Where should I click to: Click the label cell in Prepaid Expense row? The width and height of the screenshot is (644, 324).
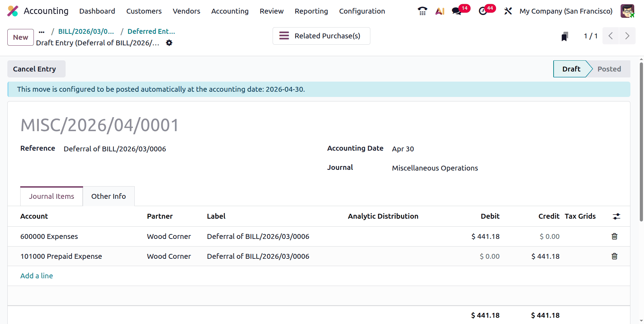coord(258,256)
